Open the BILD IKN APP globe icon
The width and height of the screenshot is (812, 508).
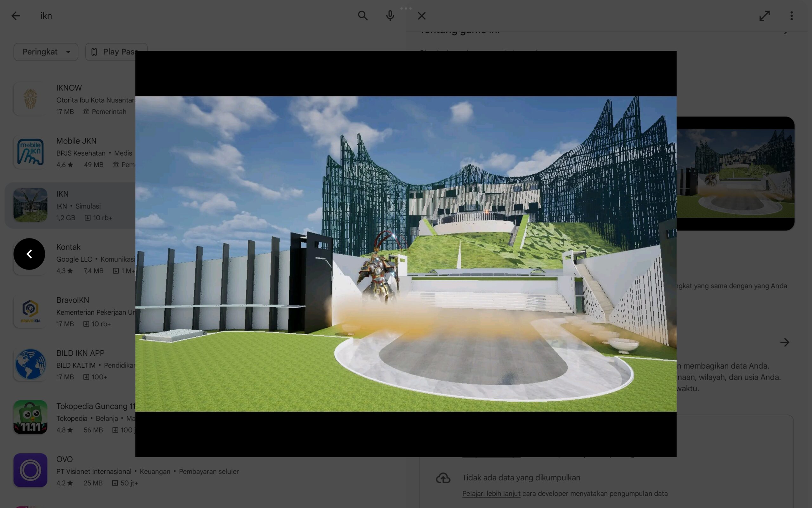[30, 364]
